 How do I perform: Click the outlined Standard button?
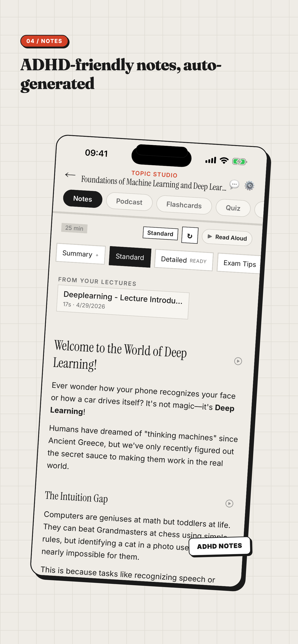[x=160, y=233]
